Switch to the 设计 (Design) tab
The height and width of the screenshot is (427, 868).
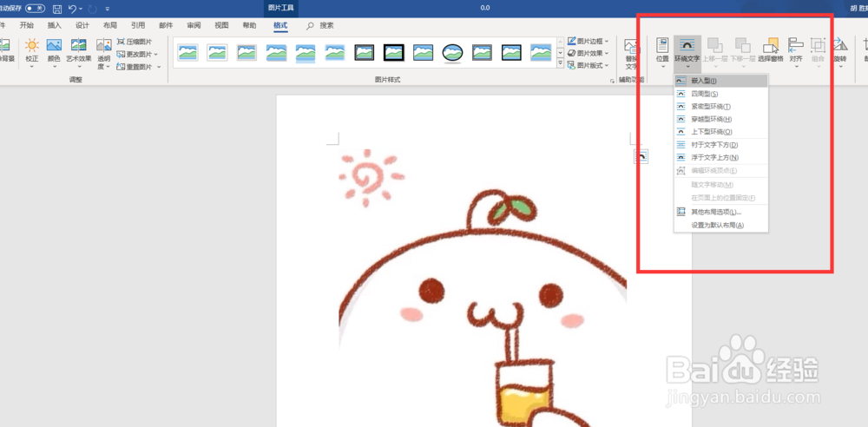(x=82, y=25)
